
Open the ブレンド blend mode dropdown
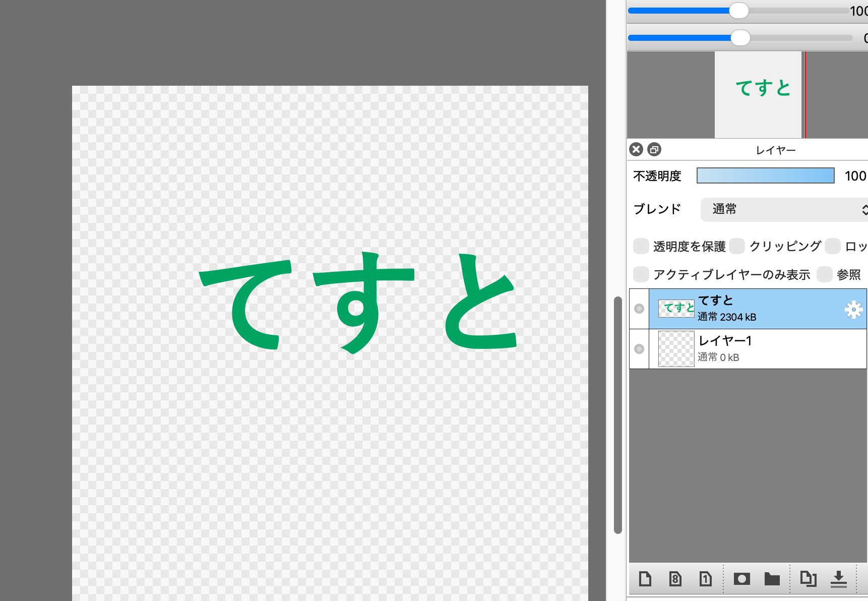(x=783, y=209)
